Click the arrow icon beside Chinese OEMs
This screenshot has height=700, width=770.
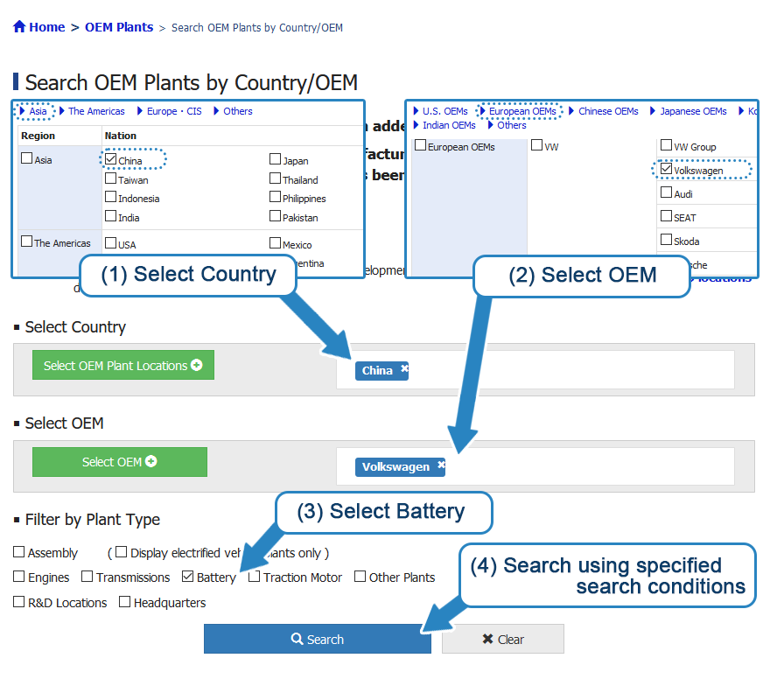tap(571, 111)
